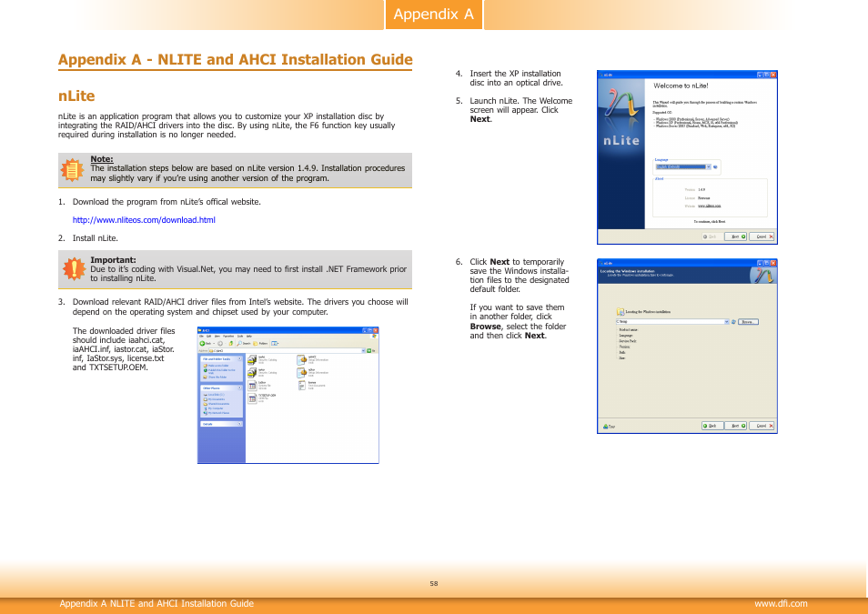Click the Appendix A header tab
This screenshot has height=614, width=868.
coord(433,15)
